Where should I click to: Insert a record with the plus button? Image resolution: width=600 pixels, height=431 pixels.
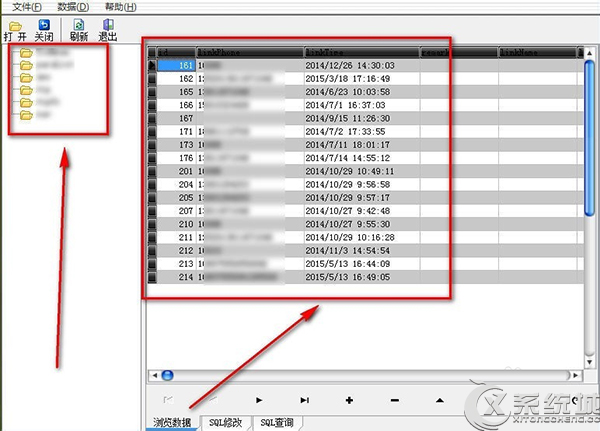coord(349,400)
